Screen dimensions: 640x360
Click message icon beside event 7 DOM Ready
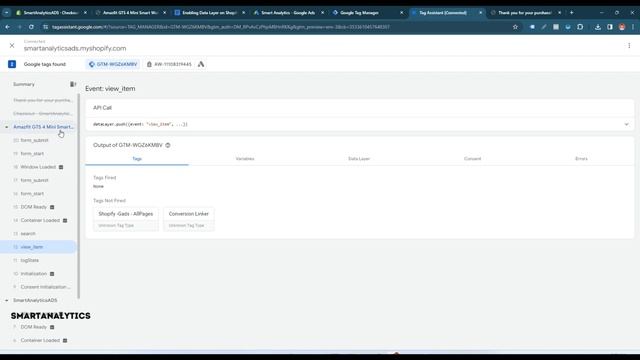point(52,327)
